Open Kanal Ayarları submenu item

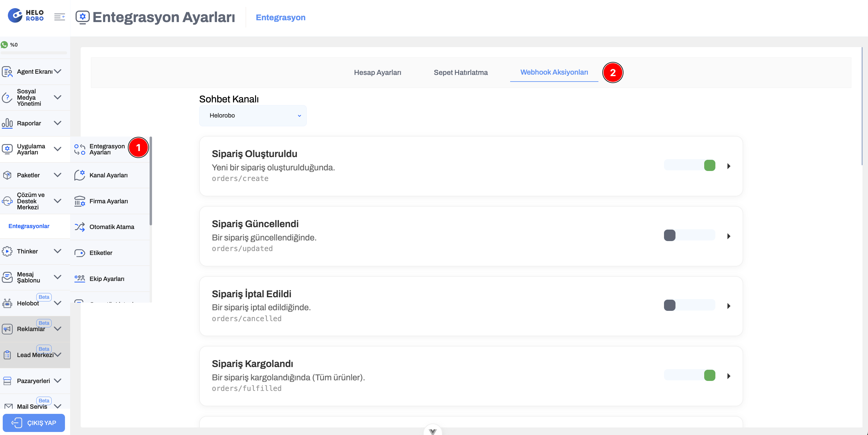tap(110, 175)
